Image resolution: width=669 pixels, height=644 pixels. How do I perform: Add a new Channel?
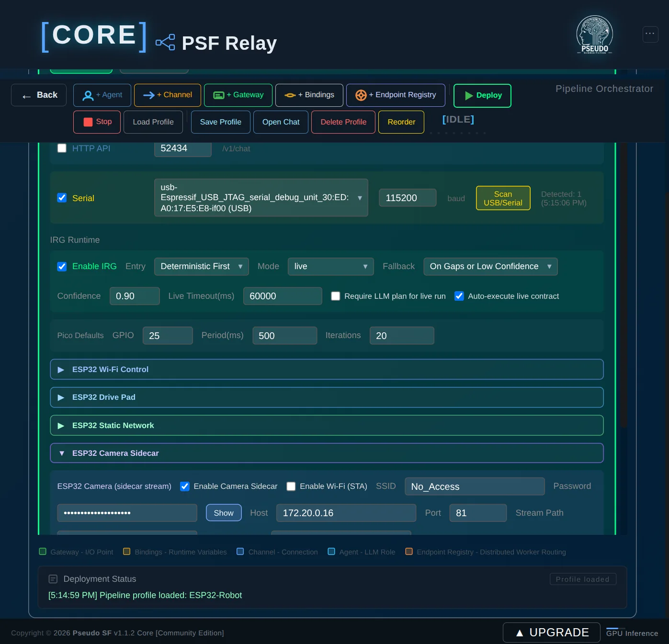[x=167, y=95]
